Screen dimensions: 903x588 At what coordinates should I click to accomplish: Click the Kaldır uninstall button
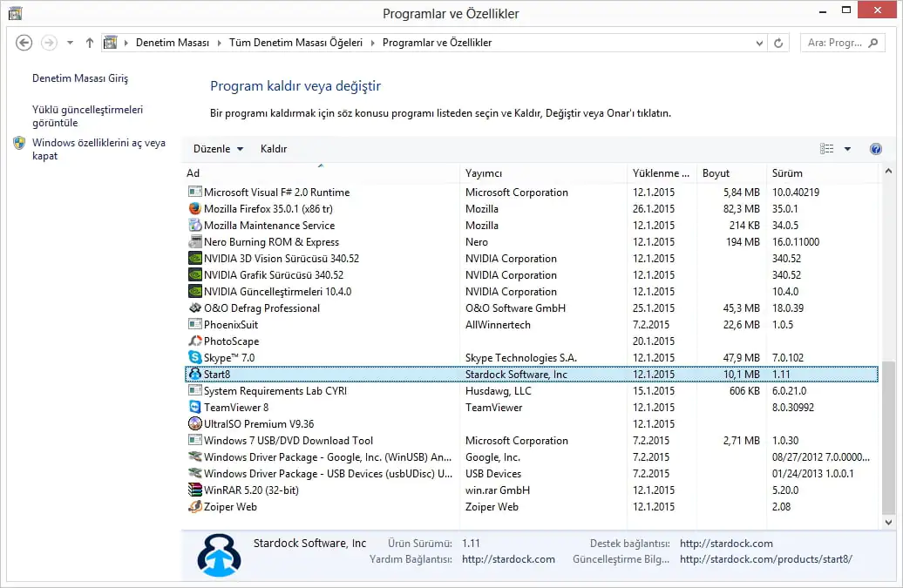tap(274, 149)
